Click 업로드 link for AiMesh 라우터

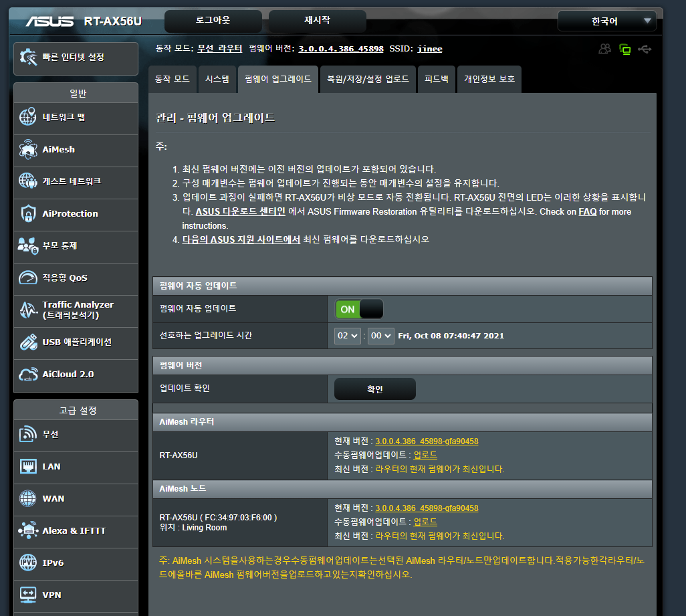(x=425, y=455)
